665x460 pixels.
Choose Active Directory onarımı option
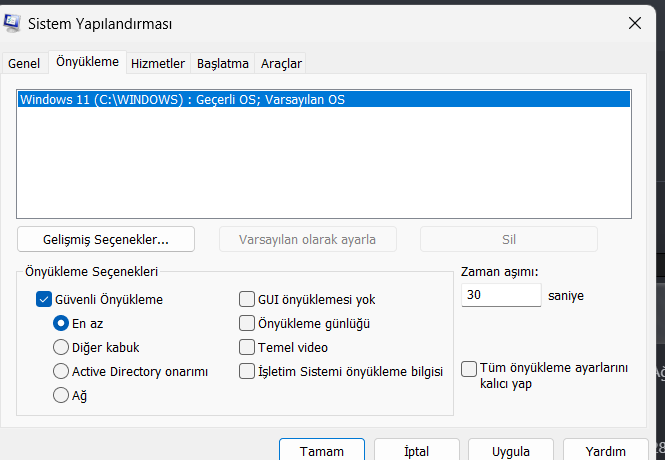[60, 372]
